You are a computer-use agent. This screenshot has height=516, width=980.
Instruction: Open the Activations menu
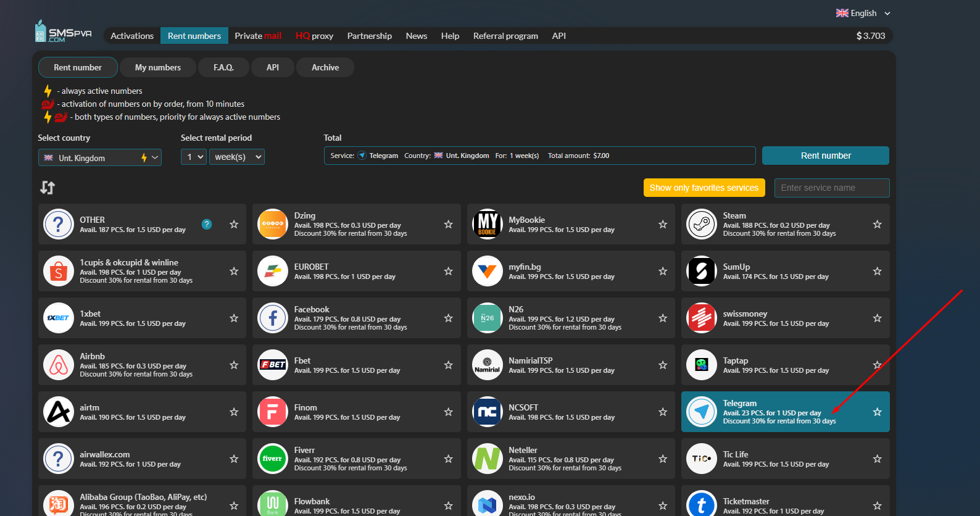tap(132, 36)
